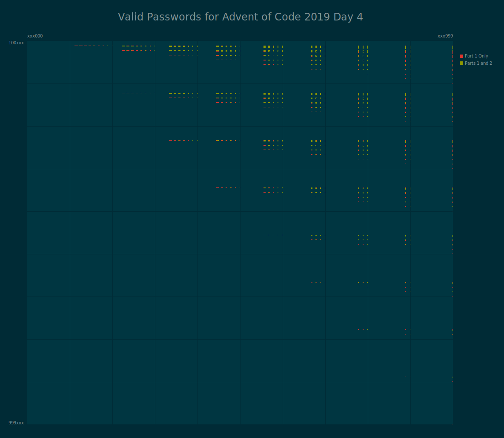The image size is (504, 438).
Task: Select the xxx999 axis label
Action: (x=445, y=36)
